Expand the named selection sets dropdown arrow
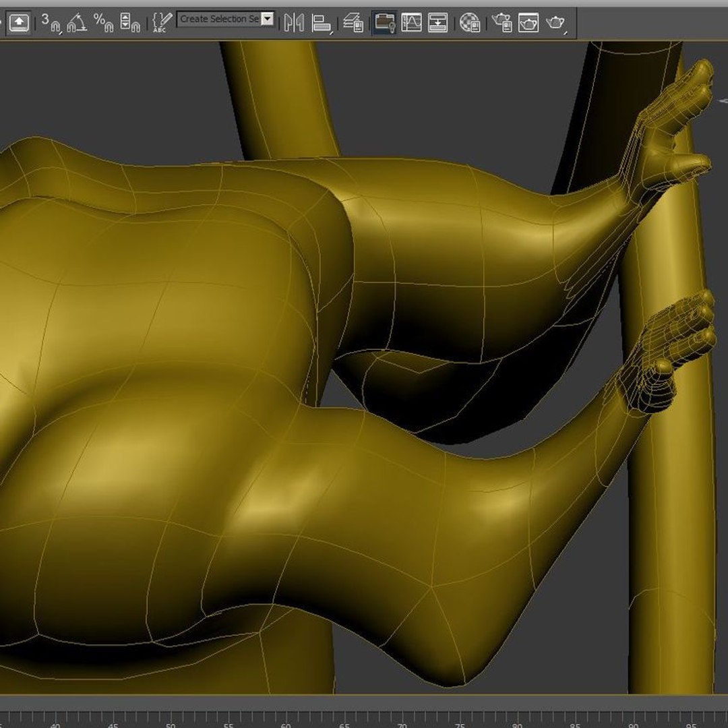The height and width of the screenshot is (728, 728). tap(268, 19)
